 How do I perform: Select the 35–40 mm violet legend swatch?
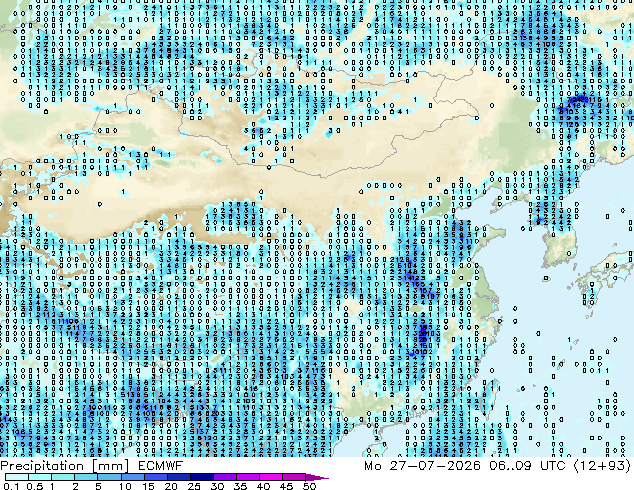(x=247, y=477)
